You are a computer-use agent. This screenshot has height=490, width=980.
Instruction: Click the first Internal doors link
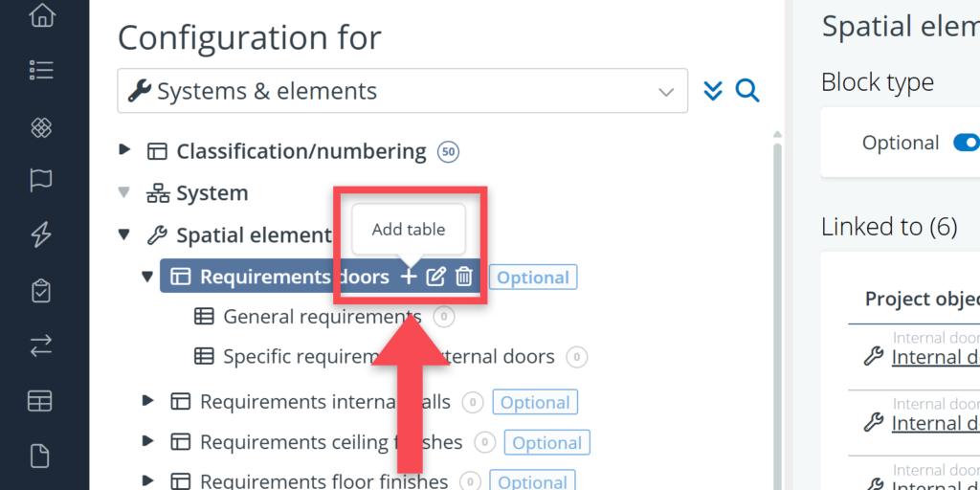935,358
